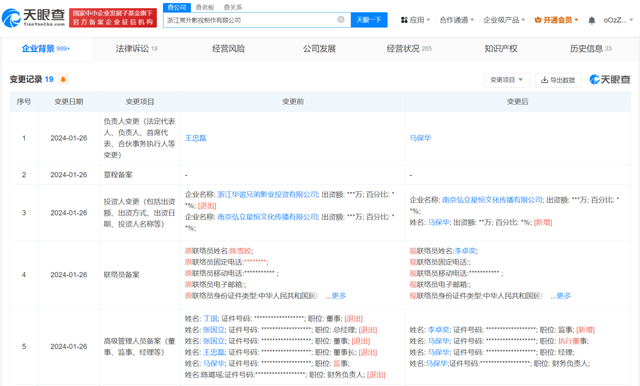Click the 天眼查 watermark logo beside export
This screenshot has width=640, height=386.
[610, 80]
